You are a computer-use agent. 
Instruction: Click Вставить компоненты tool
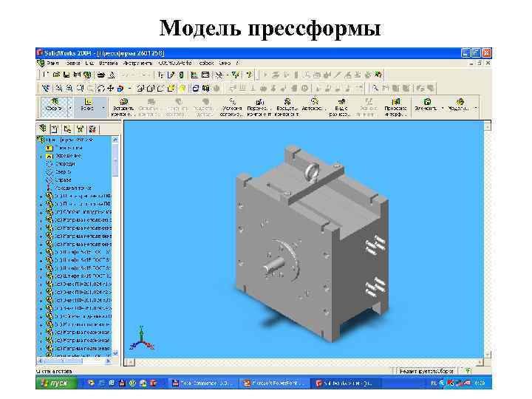[123, 108]
